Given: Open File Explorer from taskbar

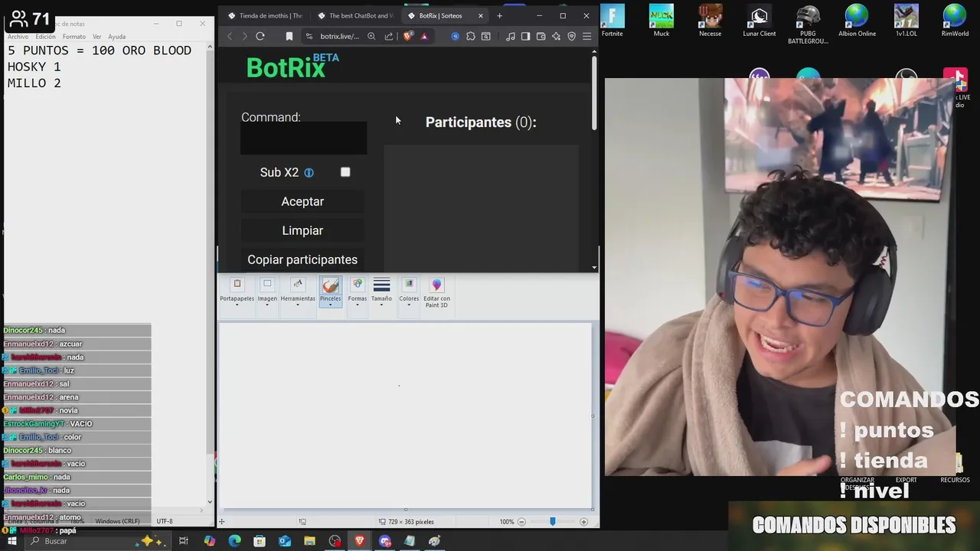Looking at the screenshot, I should point(309,541).
